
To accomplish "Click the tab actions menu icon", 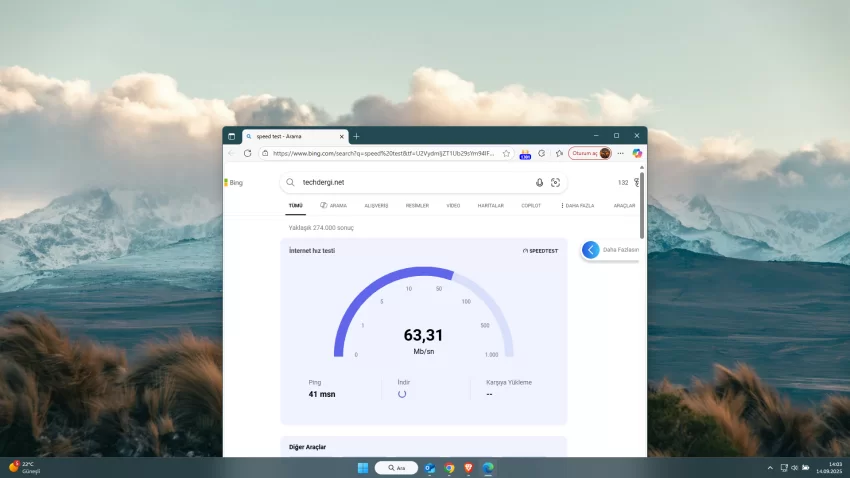I will tap(232, 136).
